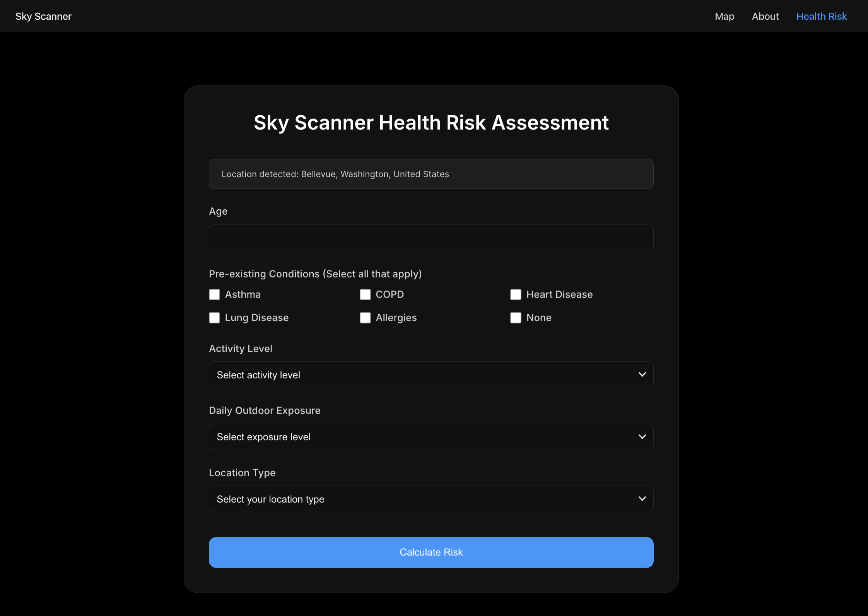Mark None for pre-existing conditions
The image size is (868, 616).
point(516,318)
